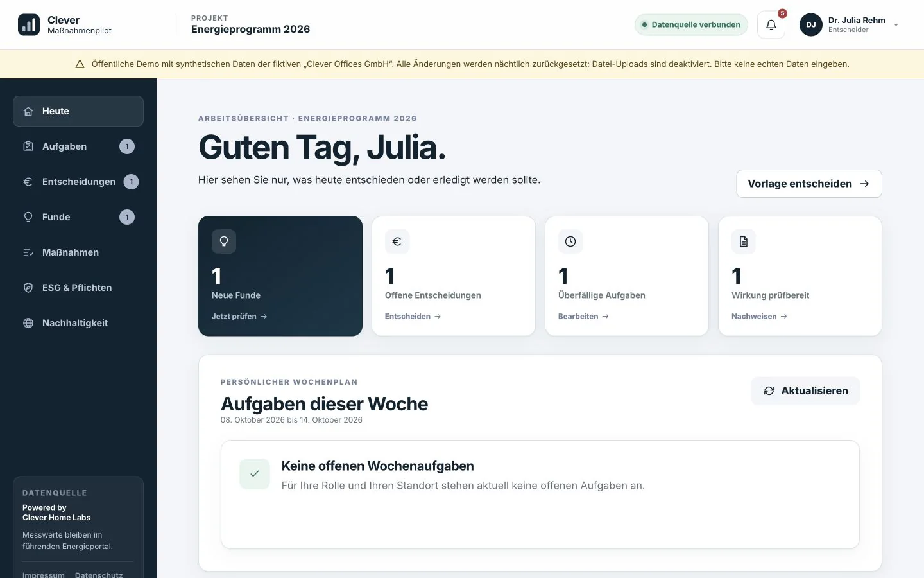Select Funde in the sidebar
The height and width of the screenshot is (578, 924).
(78, 217)
